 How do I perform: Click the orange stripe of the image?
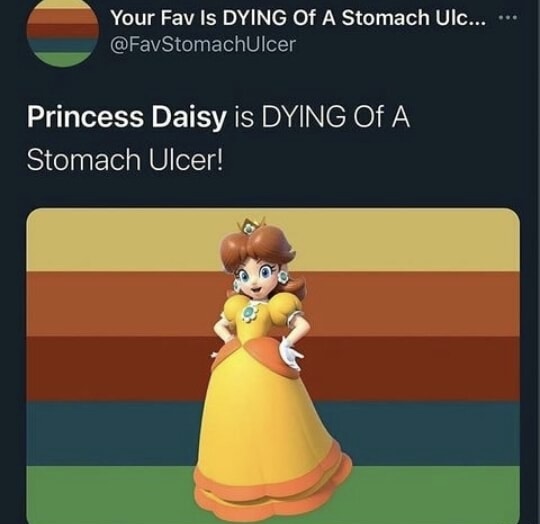(x=413, y=304)
